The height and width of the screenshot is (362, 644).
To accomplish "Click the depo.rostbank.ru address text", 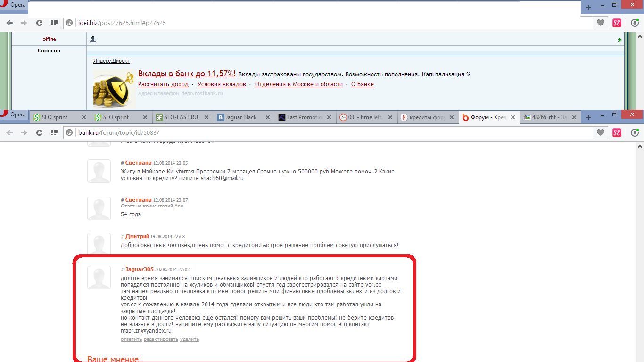I will tap(202, 93).
